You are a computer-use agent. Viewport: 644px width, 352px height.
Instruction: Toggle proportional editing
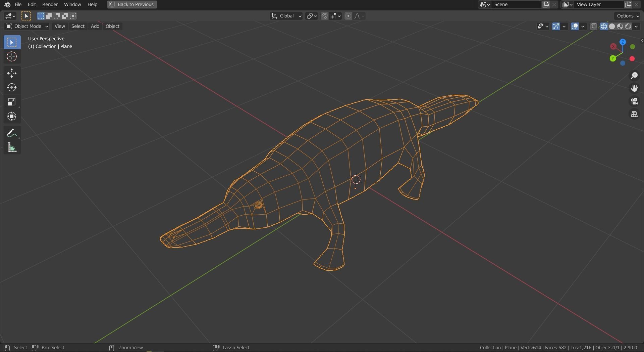[x=348, y=16]
